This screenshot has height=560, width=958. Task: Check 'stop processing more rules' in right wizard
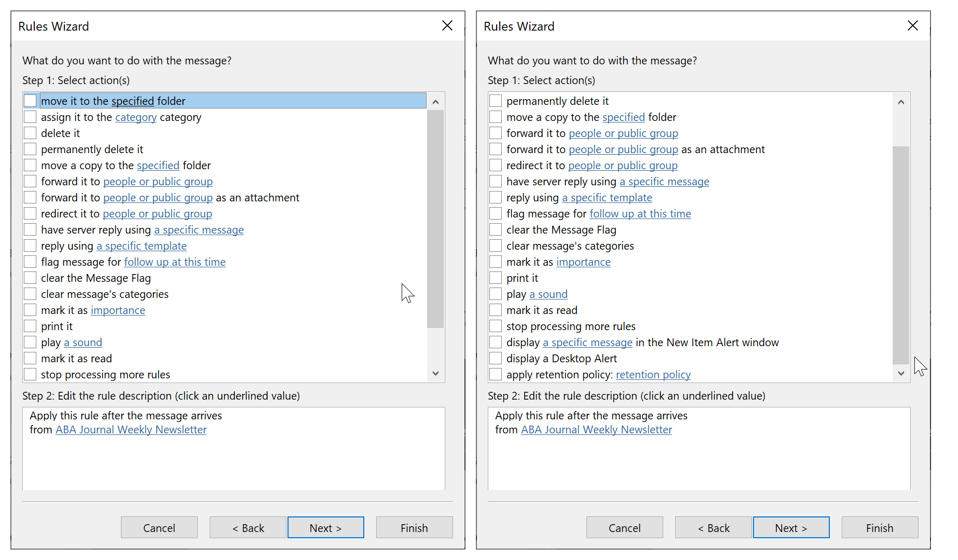(496, 326)
